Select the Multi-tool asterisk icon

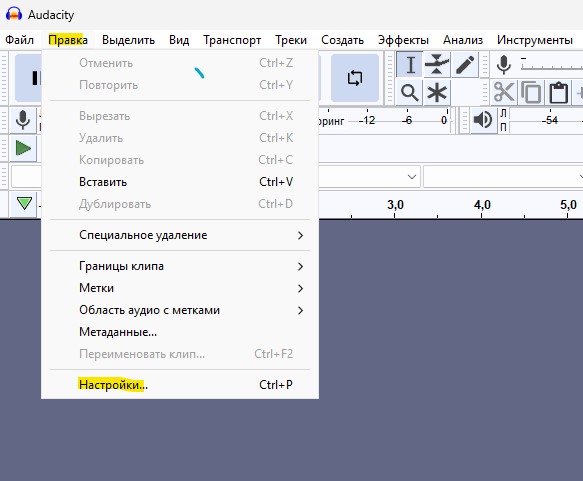point(437,93)
